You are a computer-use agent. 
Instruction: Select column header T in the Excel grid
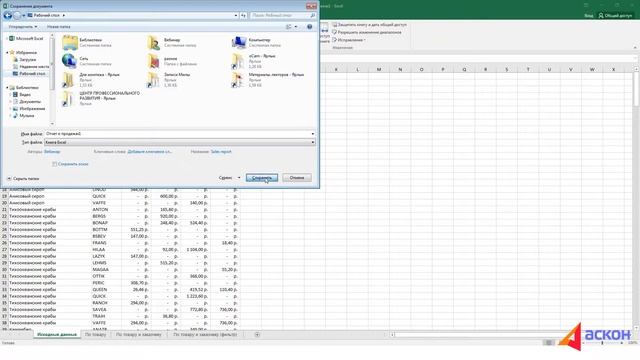pos(528,69)
